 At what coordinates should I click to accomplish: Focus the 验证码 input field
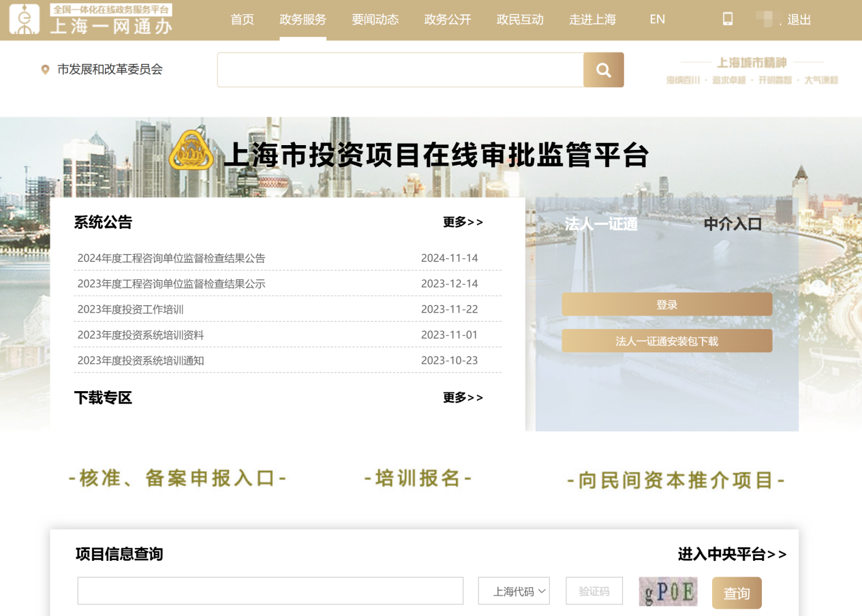(594, 591)
